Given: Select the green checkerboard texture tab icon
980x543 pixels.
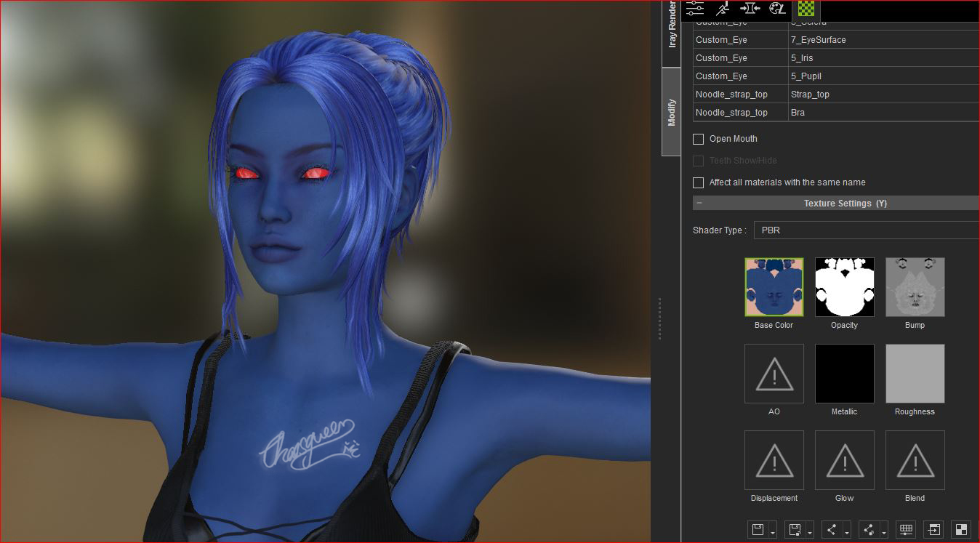Looking at the screenshot, I should (806, 8).
